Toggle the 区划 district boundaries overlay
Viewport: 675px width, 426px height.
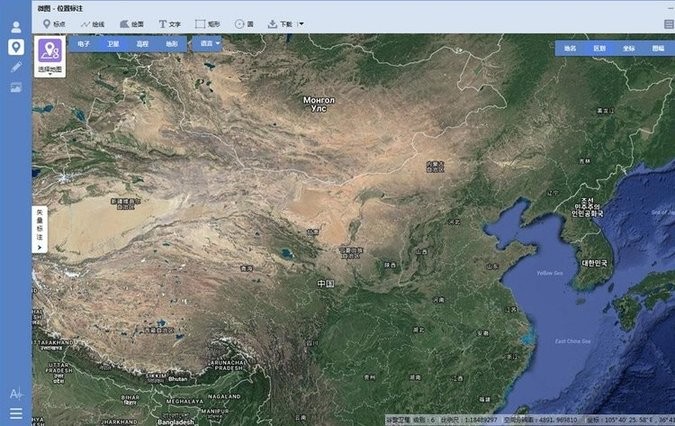[x=599, y=47]
